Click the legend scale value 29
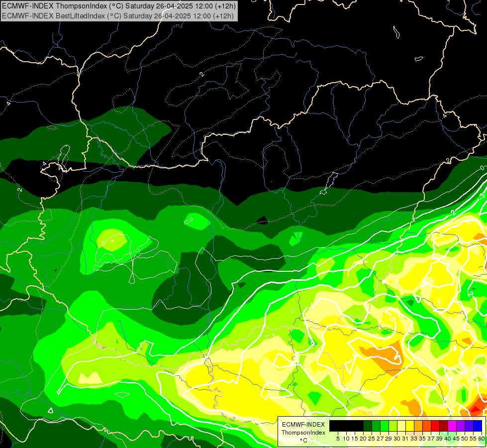This screenshot has width=487, height=448. tap(389, 439)
